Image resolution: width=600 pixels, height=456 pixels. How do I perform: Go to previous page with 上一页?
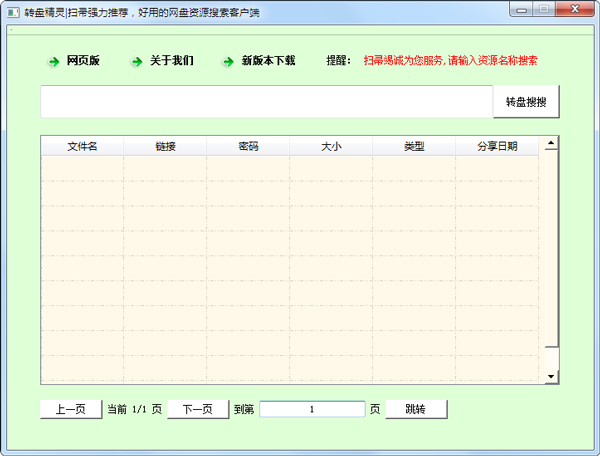70,409
